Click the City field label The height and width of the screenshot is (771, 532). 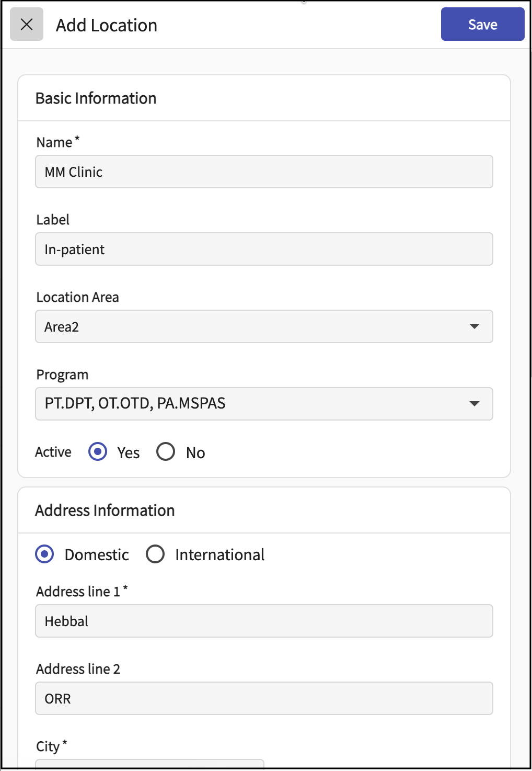click(48, 746)
